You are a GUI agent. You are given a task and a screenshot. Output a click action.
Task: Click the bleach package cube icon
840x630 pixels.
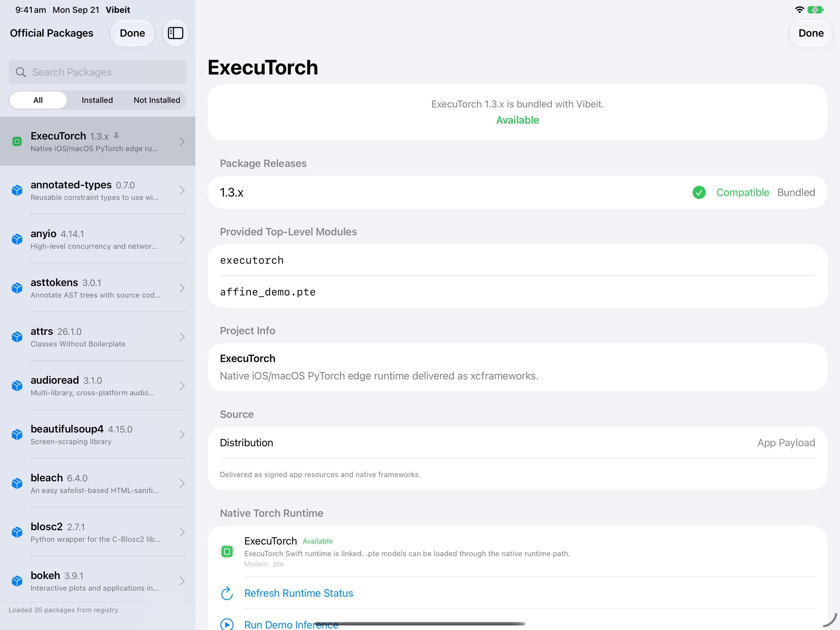(17, 483)
